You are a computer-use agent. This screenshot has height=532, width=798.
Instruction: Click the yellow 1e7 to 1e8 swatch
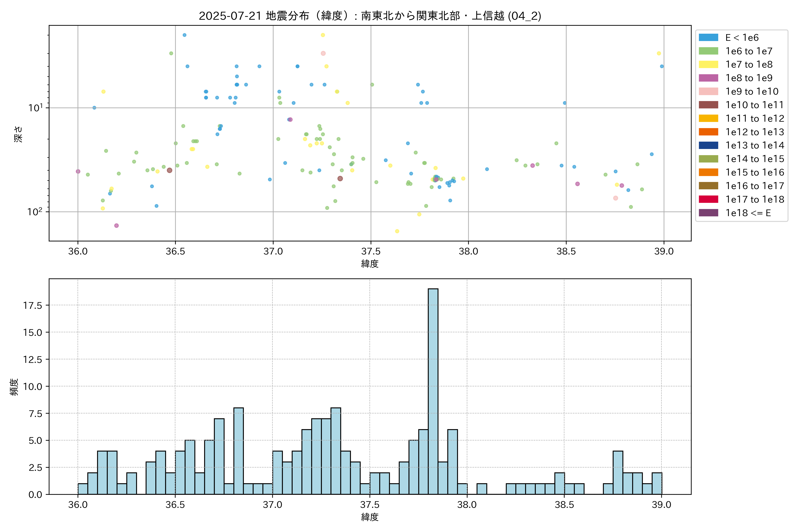pos(708,65)
